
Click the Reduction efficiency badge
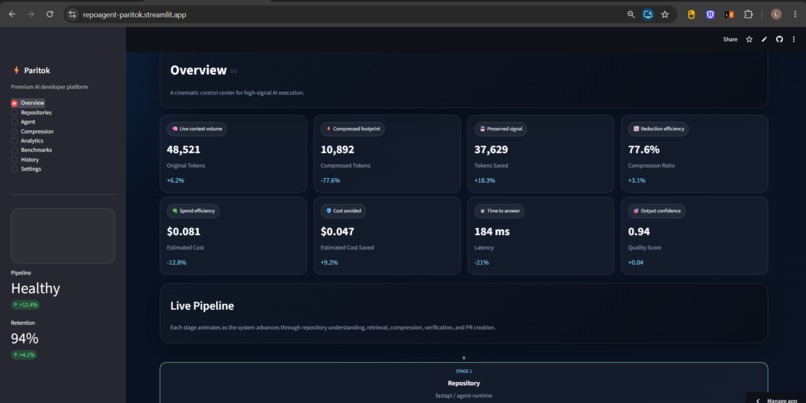[658, 129]
